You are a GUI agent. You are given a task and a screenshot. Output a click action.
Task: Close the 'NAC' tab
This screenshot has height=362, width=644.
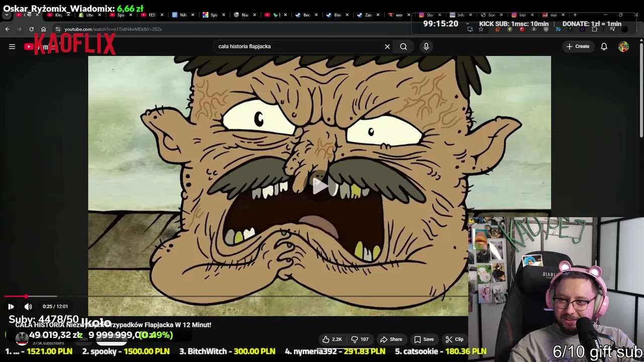(193, 15)
